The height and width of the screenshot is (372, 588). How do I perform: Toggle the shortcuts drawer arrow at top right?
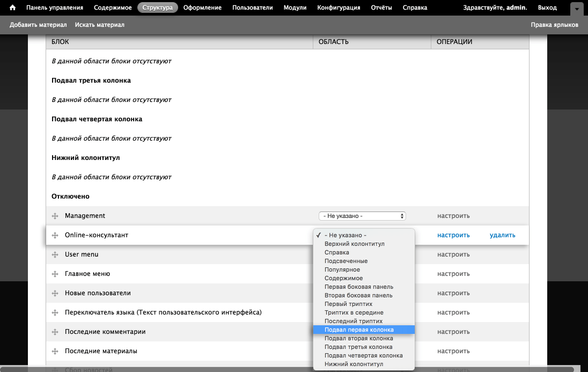[577, 9]
